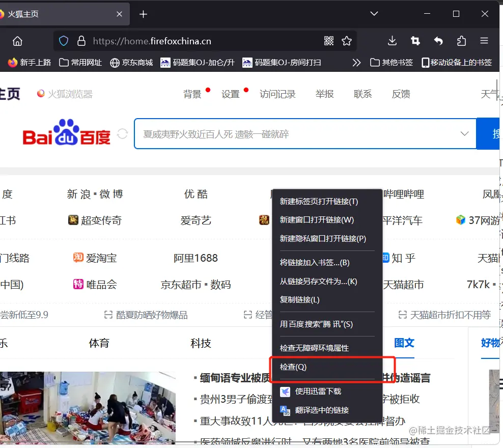Open 背景 settings link
This screenshot has width=503, height=448.
192,94
